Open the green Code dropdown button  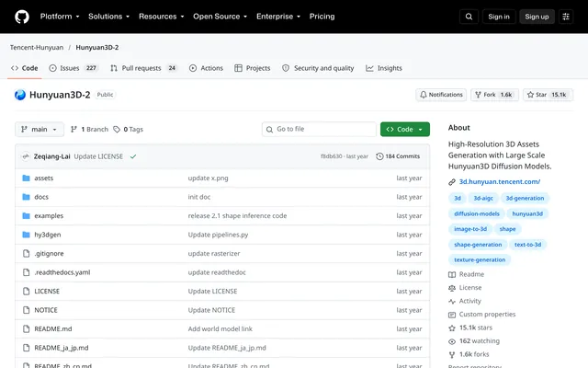pos(405,129)
